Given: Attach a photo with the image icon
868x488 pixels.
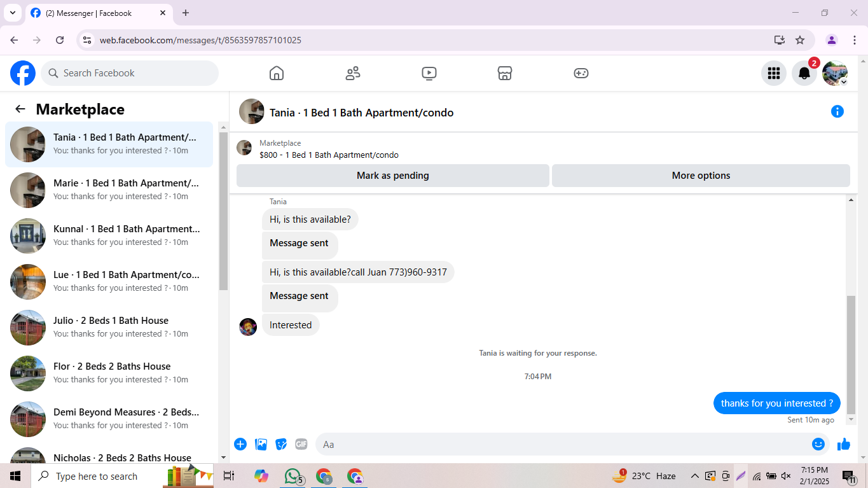Looking at the screenshot, I should click(x=261, y=444).
